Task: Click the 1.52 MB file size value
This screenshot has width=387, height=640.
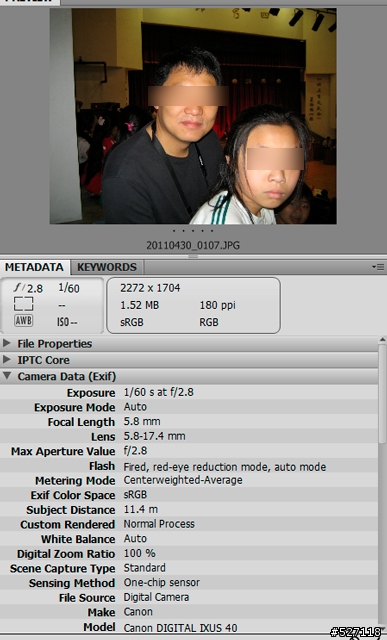Action: (140, 305)
